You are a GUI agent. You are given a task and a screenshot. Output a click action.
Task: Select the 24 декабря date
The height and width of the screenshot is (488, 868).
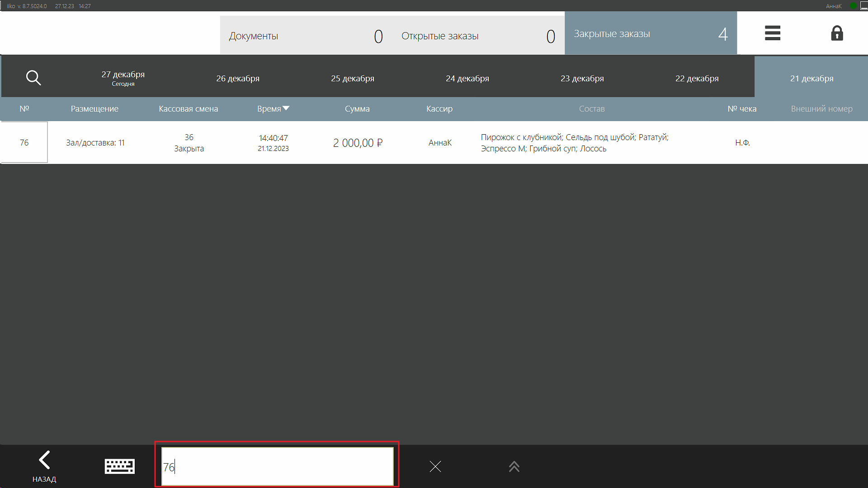(x=467, y=78)
